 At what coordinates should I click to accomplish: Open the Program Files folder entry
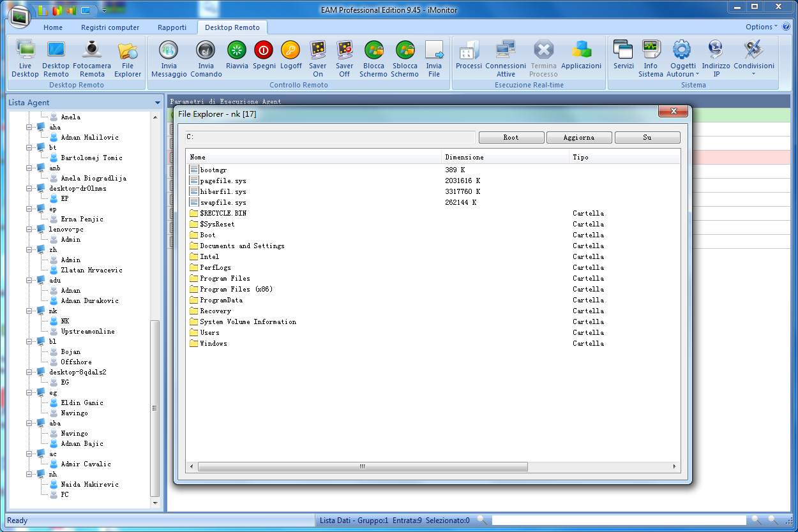tap(225, 279)
